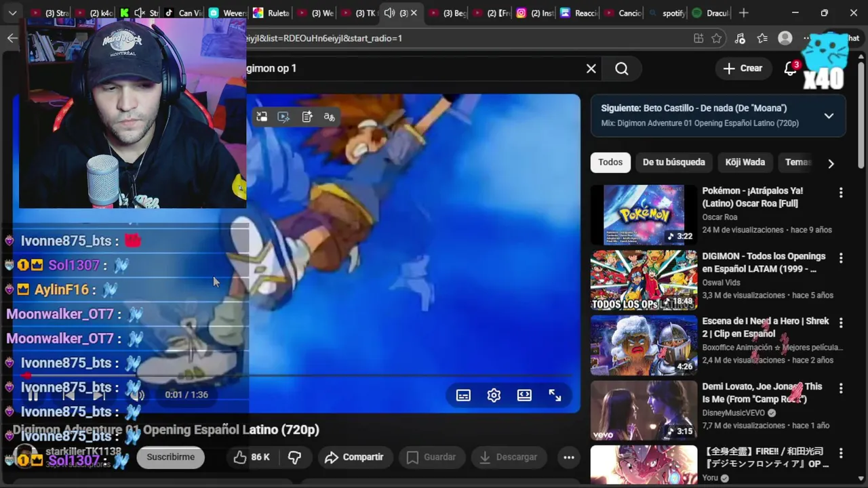Image resolution: width=868 pixels, height=488 pixels.
Task: Open options menu for FIRE!! video
Action: (841, 453)
